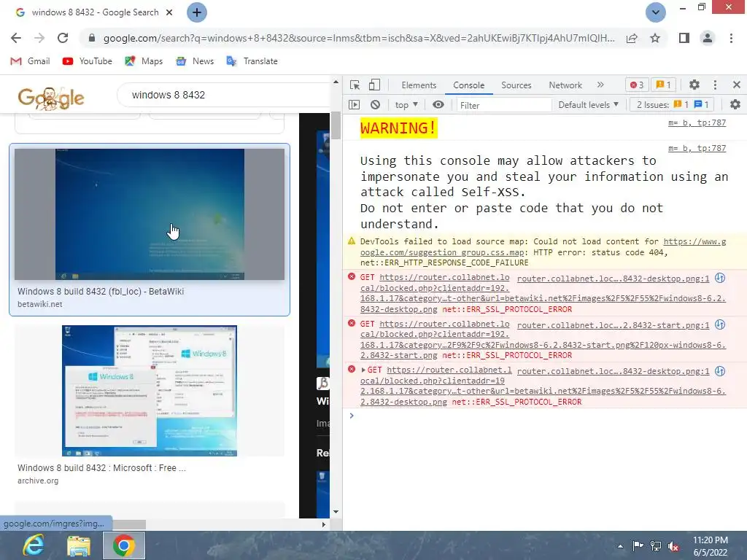Select the BetaWiki Windows 8 build 8432 thumbnail
747x560 pixels.
click(x=150, y=214)
